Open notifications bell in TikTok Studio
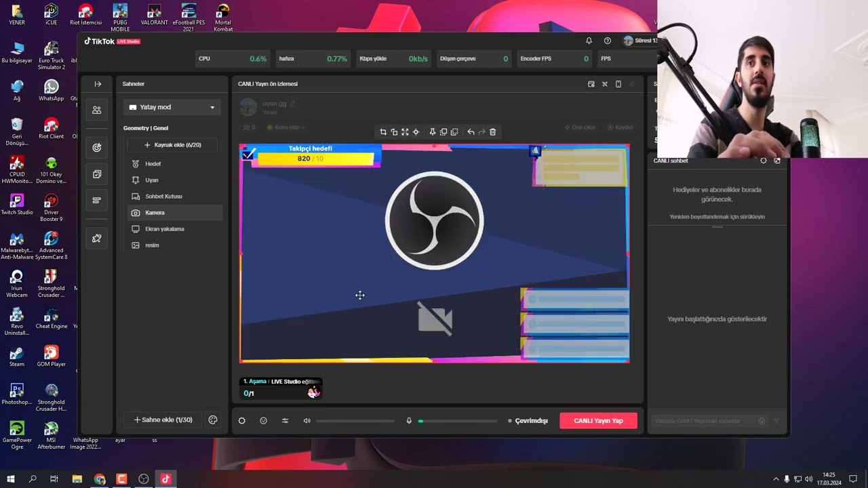Screen dimensions: 868x488 (589, 41)
